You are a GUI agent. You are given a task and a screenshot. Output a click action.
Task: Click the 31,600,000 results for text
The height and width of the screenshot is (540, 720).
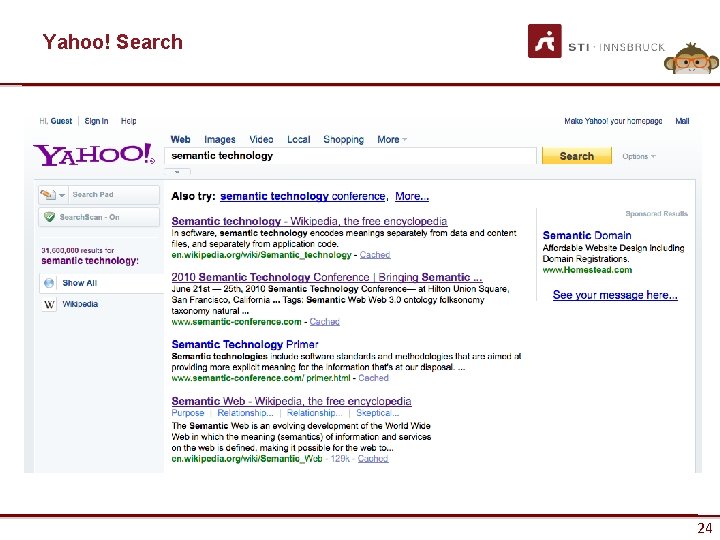(x=78, y=250)
